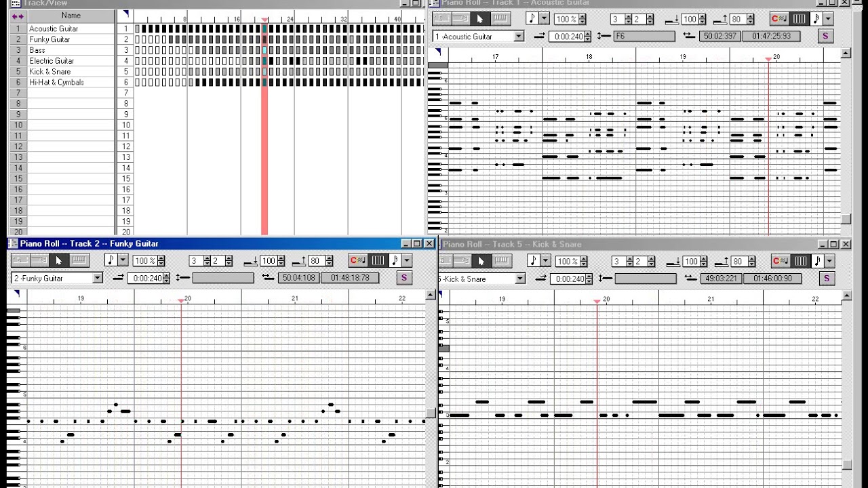The width and height of the screenshot is (868, 488).
Task: Click scroll-up arrow of Kick & Snare vertical scrollbar
Action: (x=847, y=295)
